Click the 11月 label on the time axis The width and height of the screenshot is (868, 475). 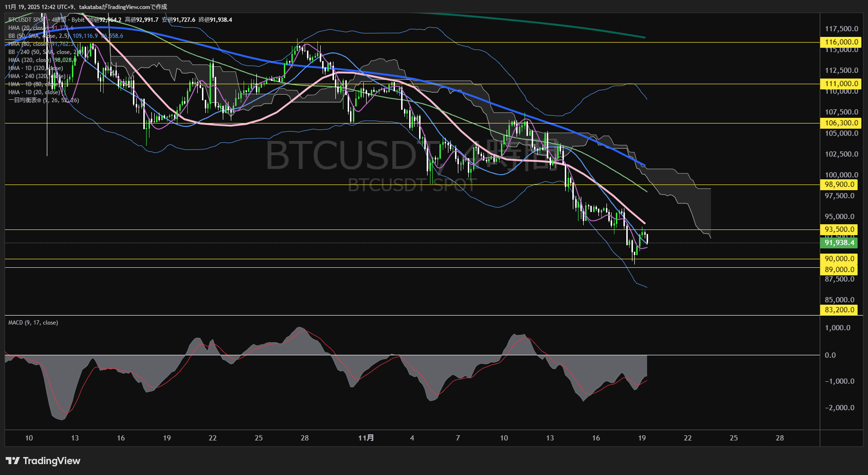coord(365,438)
